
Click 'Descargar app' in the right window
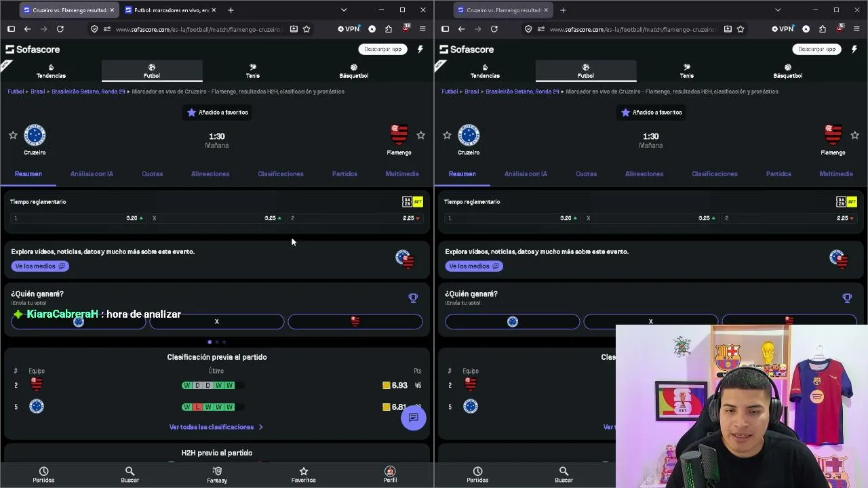click(817, 49)
